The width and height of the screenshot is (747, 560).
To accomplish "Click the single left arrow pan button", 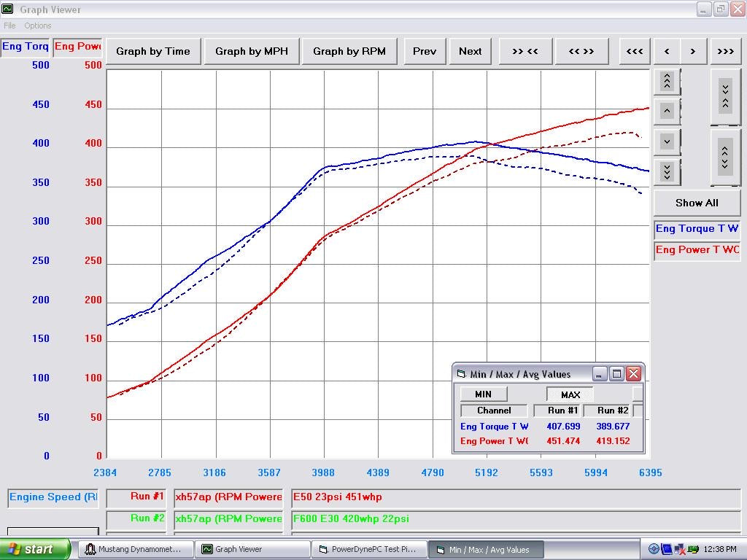I will pyautogui.click(x=667, y=51).
